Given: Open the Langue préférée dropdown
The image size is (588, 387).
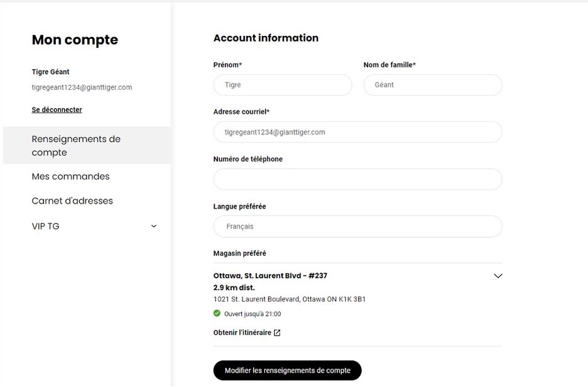Looking at the screenshot, I should [x=357, y=226].
